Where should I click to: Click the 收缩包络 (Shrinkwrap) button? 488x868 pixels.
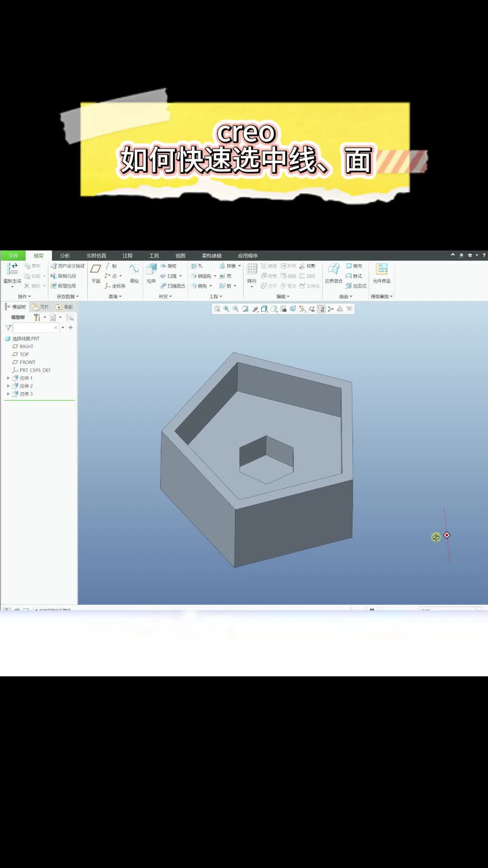point(63,286)
